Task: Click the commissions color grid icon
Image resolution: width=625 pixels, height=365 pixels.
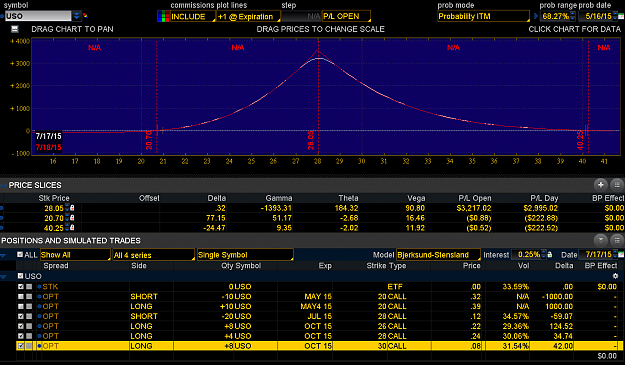Action: [163, 16]
